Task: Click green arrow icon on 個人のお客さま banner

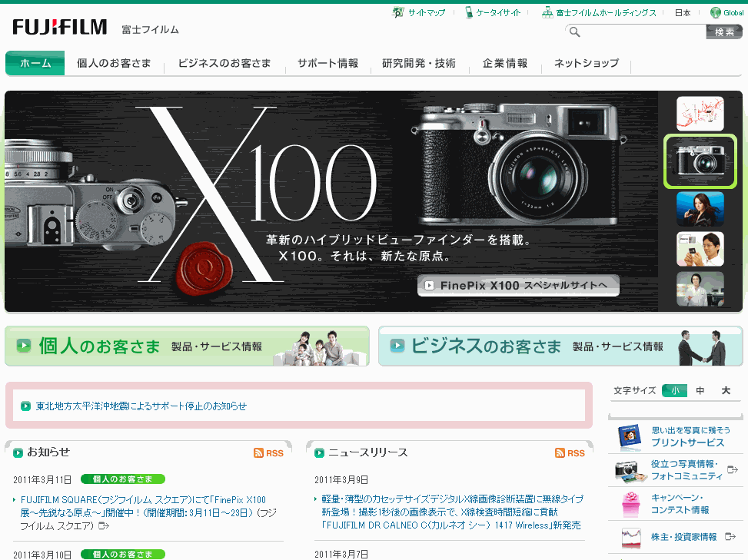Action: [23, 346]
